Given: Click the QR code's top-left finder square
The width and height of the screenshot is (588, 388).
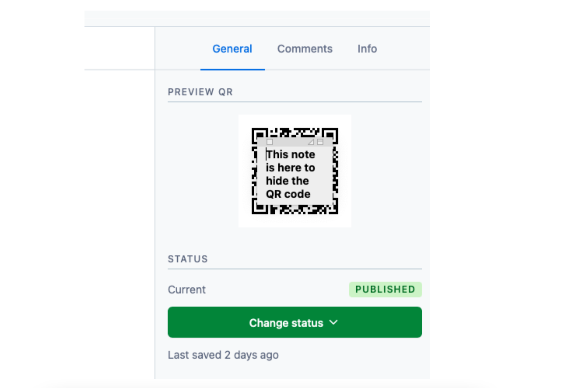Looking at the screenshot, I should coord(259,135).
